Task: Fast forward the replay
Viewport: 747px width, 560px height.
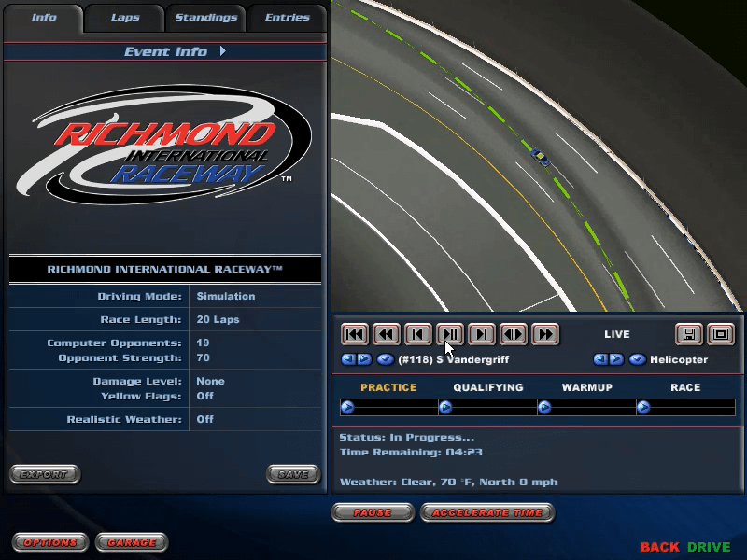Action: click(545, 334)
